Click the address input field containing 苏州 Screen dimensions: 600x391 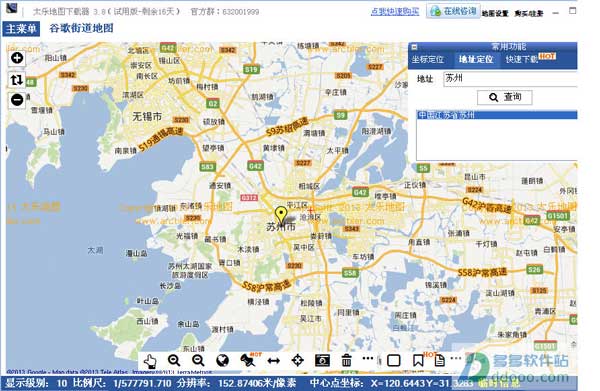(510, 79)
